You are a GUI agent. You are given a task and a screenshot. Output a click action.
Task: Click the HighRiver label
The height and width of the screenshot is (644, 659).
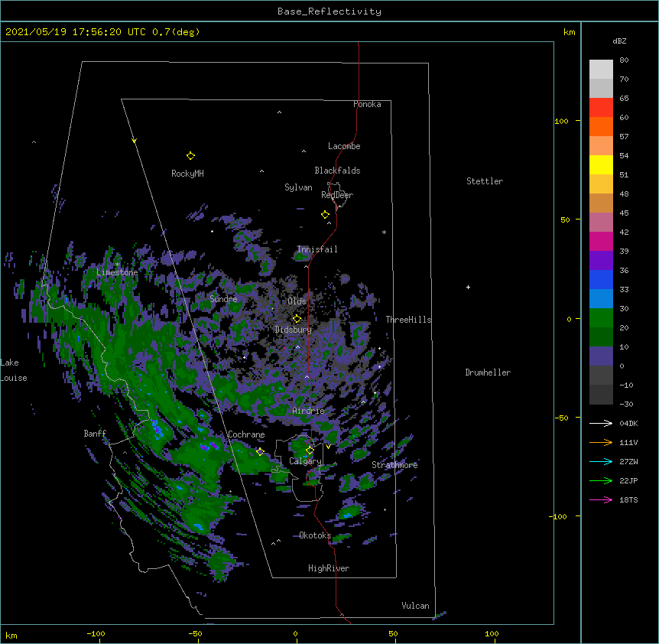329,568
